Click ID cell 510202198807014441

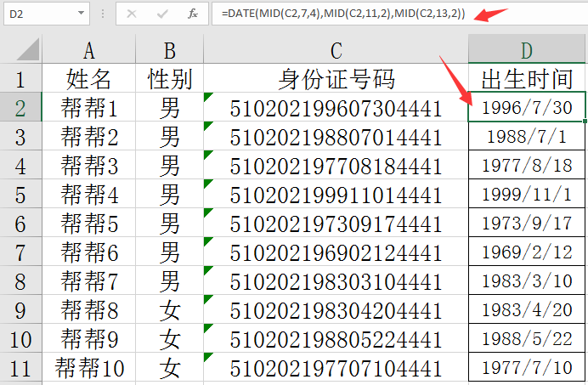coord(336,136)
